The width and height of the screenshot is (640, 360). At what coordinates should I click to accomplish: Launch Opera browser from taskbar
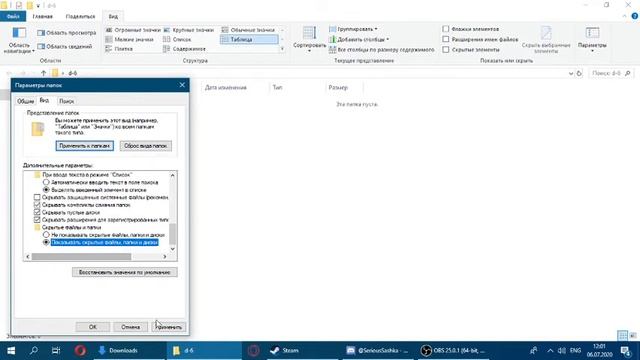pos(80,350)
